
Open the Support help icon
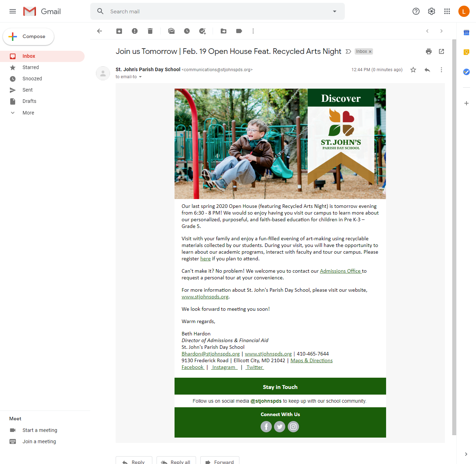point(416,11)
